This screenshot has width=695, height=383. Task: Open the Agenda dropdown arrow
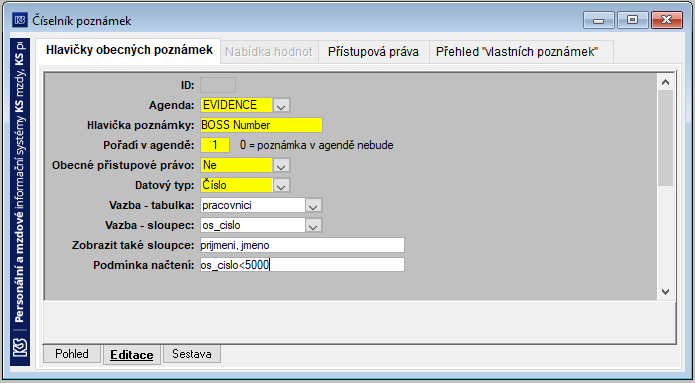click(281, 106)
